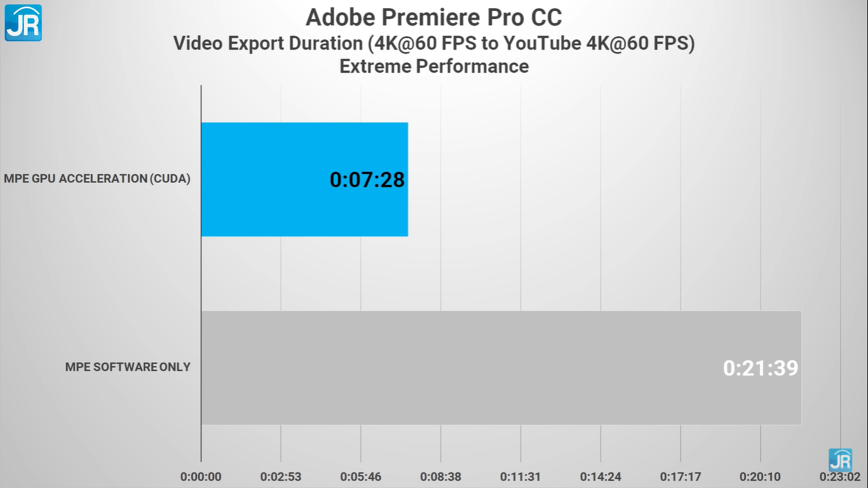Image resolution: width=868 pixels, height=488 pixels.
Task: Select the MPE SOFTWARE ONLY label
Action: tap(128, 367)
